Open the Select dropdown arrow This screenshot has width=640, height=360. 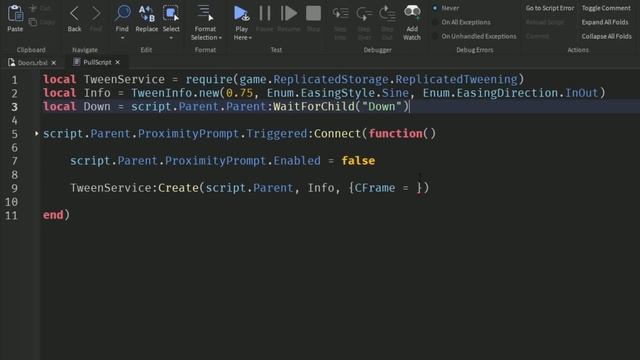(x=171, y=38)
